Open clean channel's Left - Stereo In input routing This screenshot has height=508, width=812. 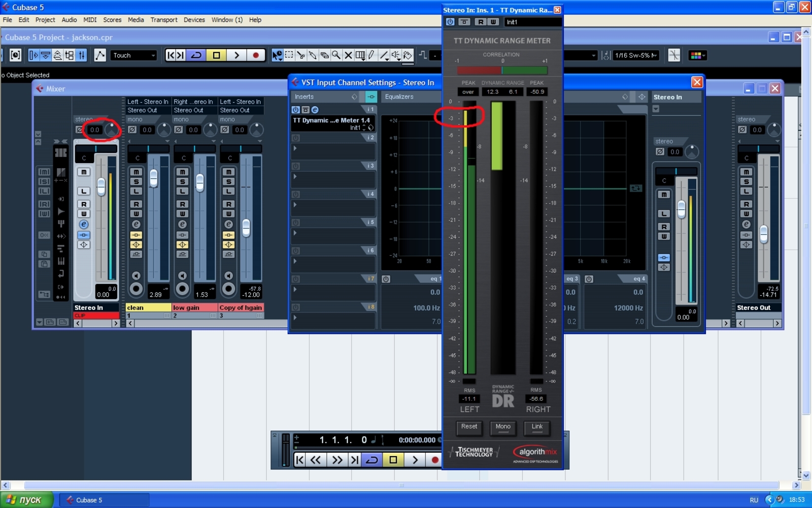(x=148, y=102)
